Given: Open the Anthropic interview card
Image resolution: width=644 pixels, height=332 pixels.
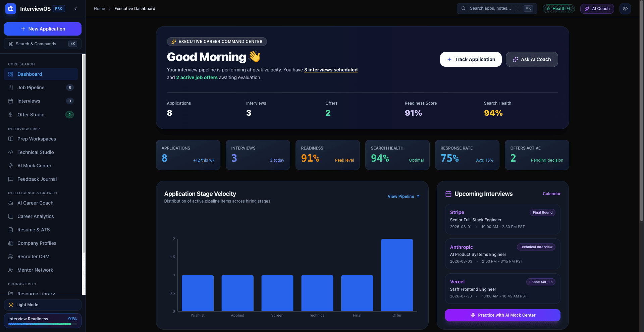Looking at the screenshot, I should coord(503,254).
